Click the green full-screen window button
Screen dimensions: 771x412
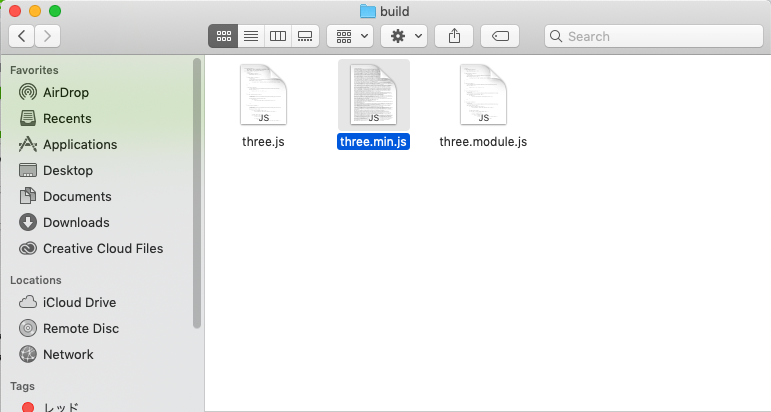[55, 11]
